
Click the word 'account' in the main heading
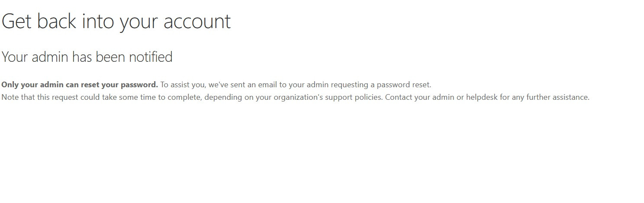point(197,22)
